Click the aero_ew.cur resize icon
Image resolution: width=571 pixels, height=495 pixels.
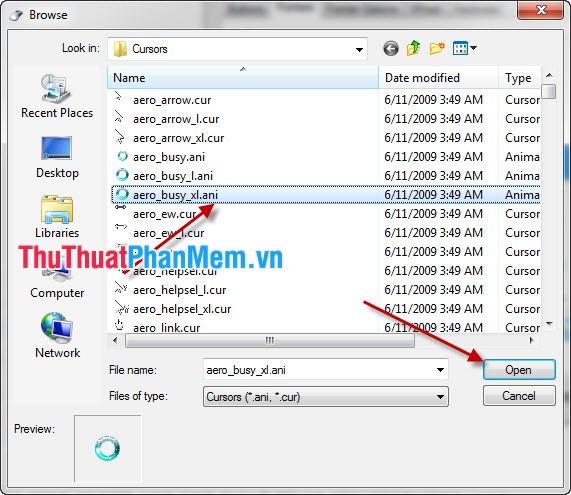121,207
